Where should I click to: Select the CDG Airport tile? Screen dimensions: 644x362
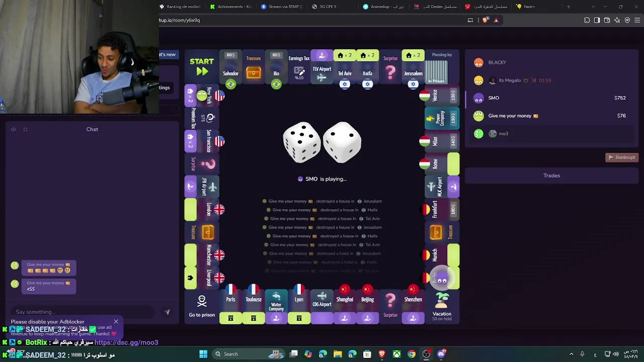(x=322, y=307)
